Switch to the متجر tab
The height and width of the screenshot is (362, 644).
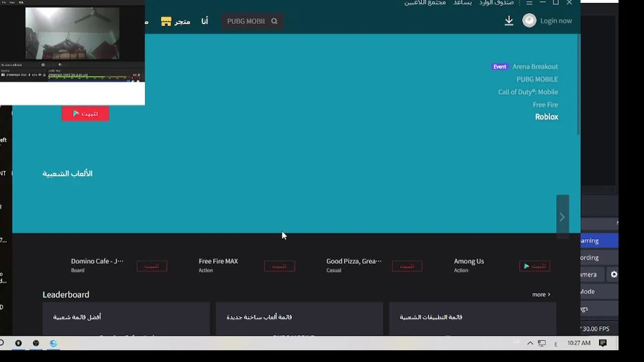point(182,21)
